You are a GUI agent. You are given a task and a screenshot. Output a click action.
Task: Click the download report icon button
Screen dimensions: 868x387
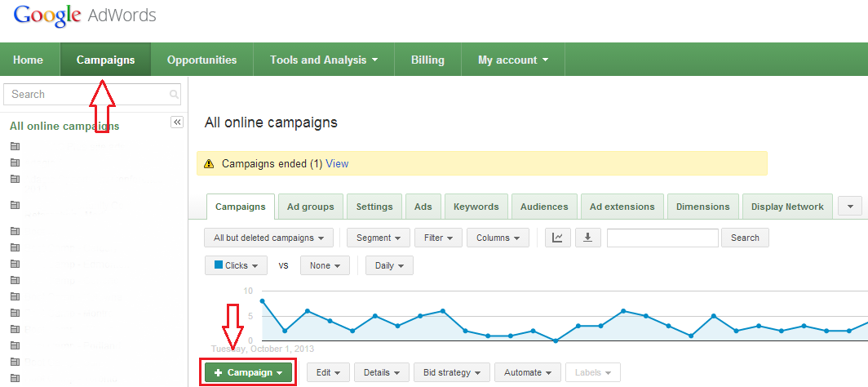(588, 238)
